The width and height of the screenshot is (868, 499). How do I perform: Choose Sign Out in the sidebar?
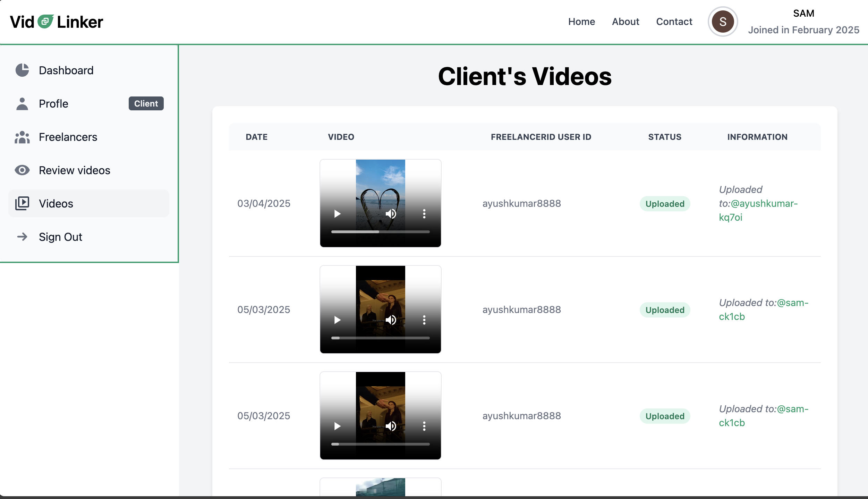[89, 237]
